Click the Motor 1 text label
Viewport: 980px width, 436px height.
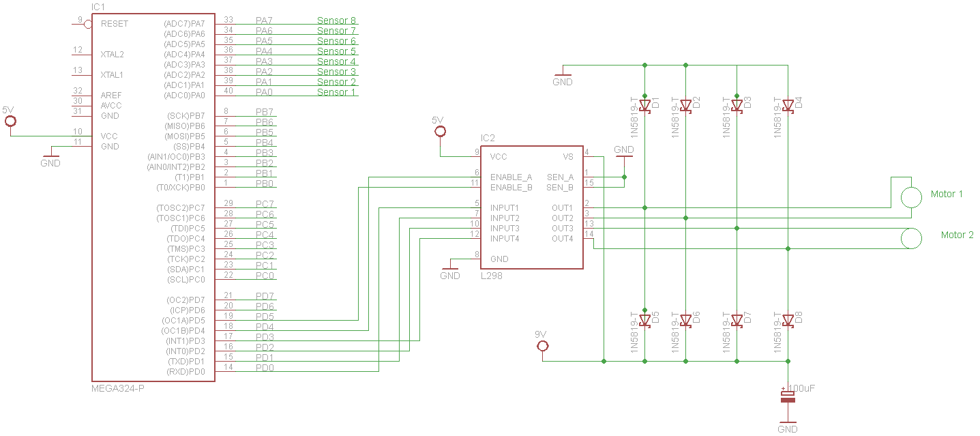click(x=947, y=194)
